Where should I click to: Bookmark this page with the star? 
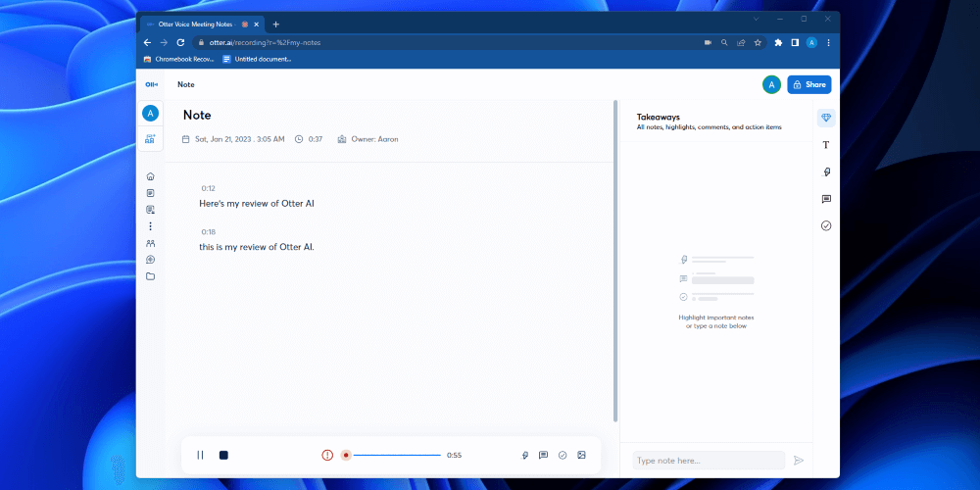pos(758,42)
